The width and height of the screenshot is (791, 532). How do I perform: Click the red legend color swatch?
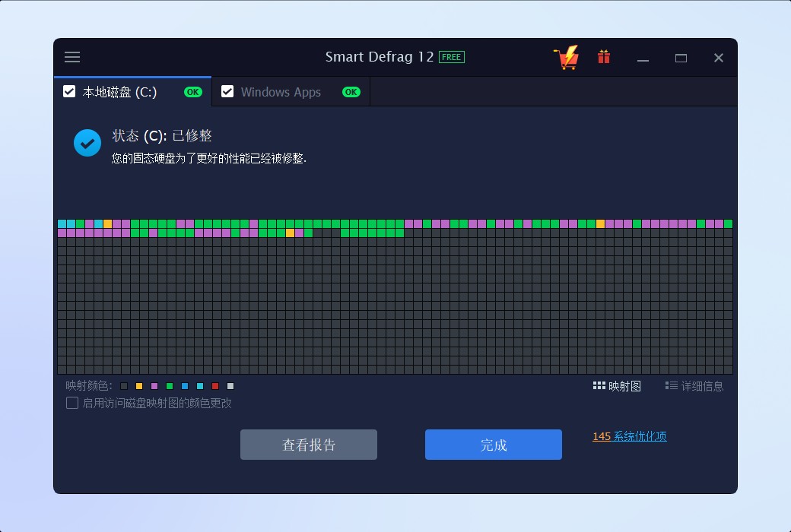click(215, 386)
